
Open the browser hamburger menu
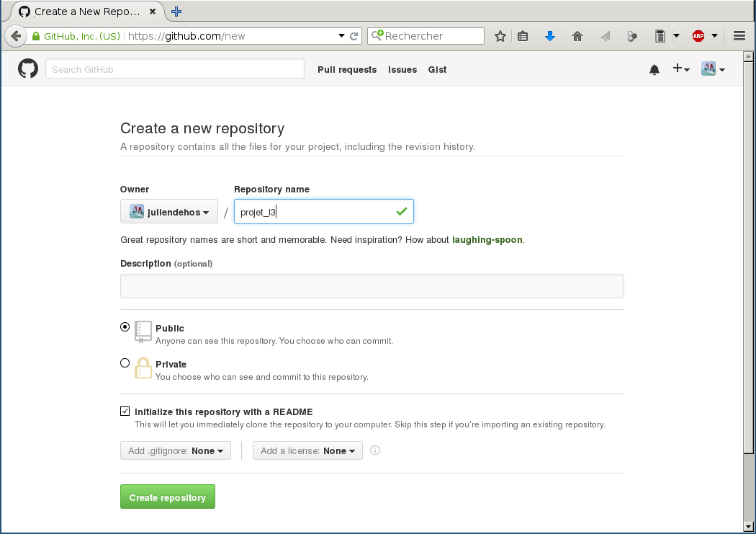(x=739, y=36)
